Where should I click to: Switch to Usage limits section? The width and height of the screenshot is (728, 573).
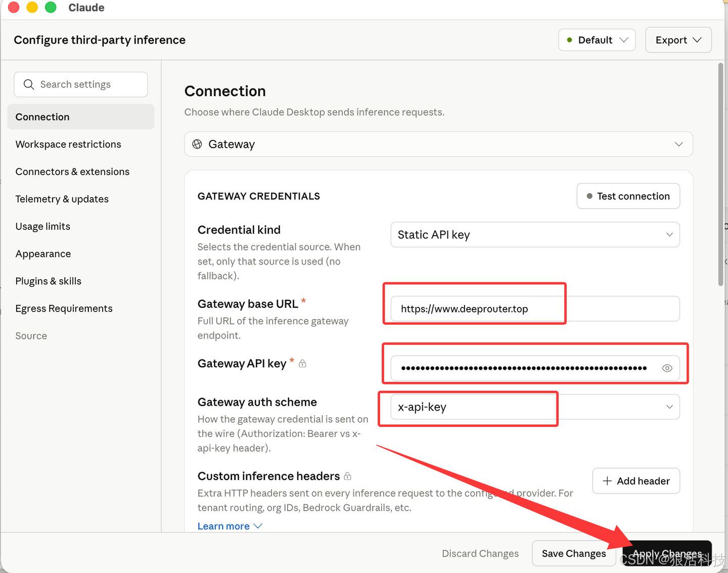tap(43, 226)
